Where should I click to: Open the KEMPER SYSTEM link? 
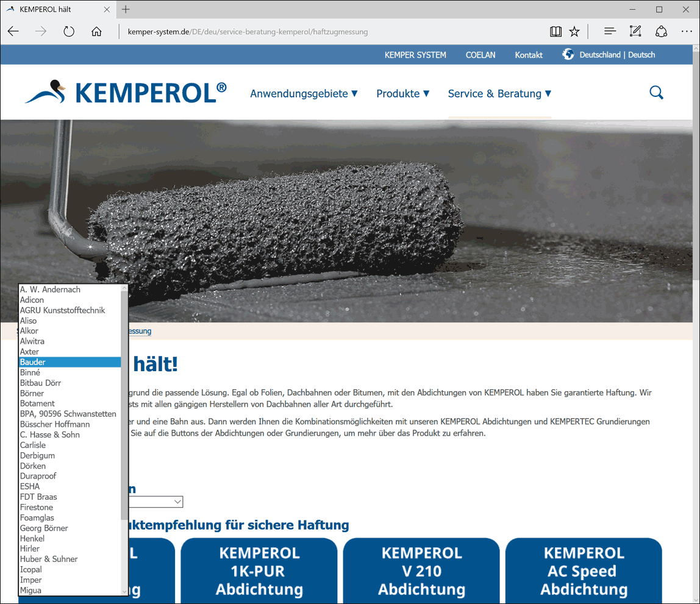[415, 55]
